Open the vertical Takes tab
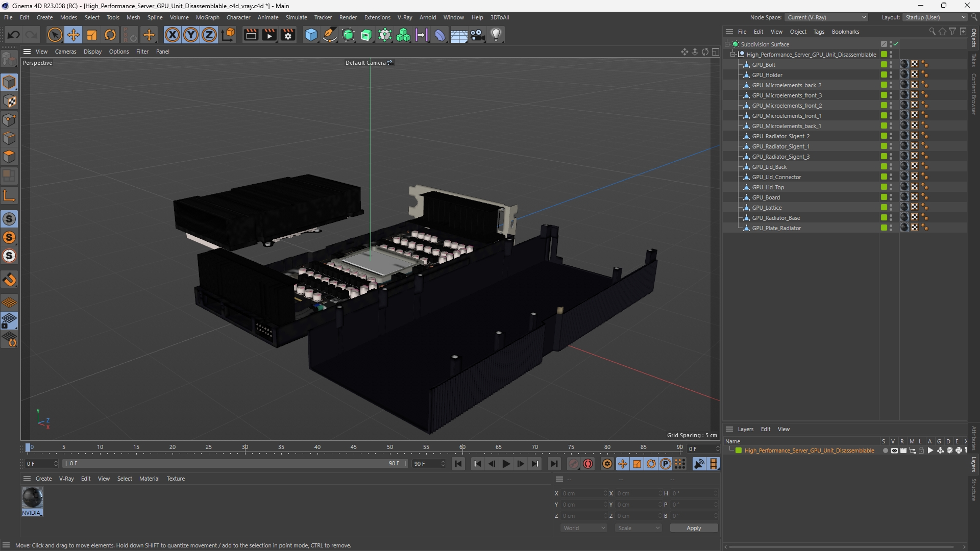 [974, 60]
